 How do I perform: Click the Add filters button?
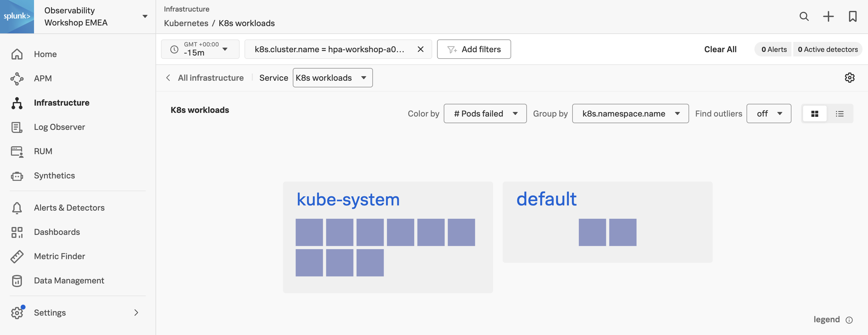[x=474, y=49]
